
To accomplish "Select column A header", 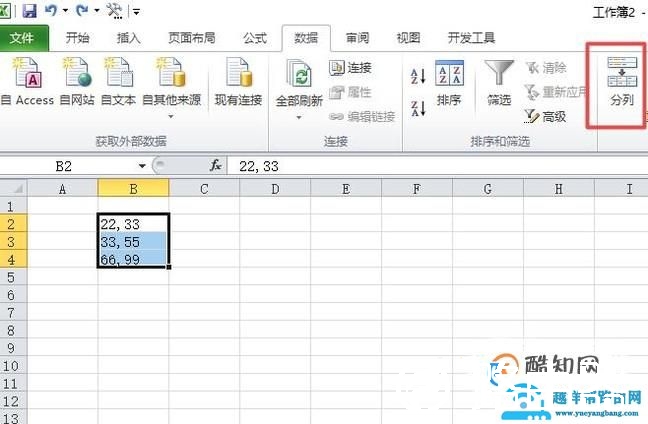I will click(62, 189).
